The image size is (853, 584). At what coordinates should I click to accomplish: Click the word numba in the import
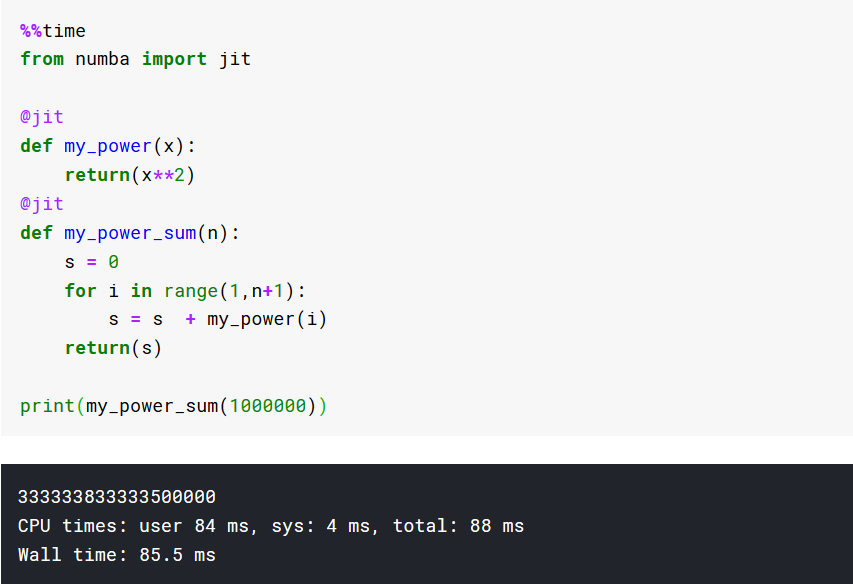coord(102,59)
